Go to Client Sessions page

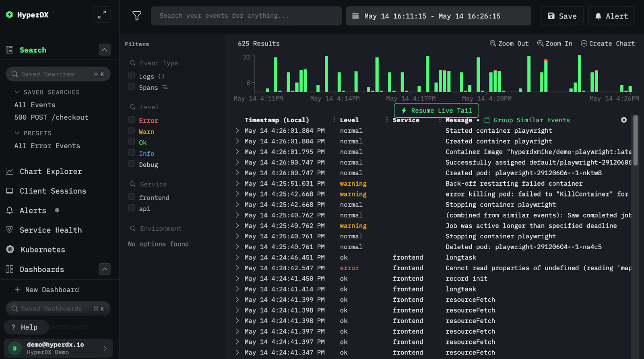[53, 191]
